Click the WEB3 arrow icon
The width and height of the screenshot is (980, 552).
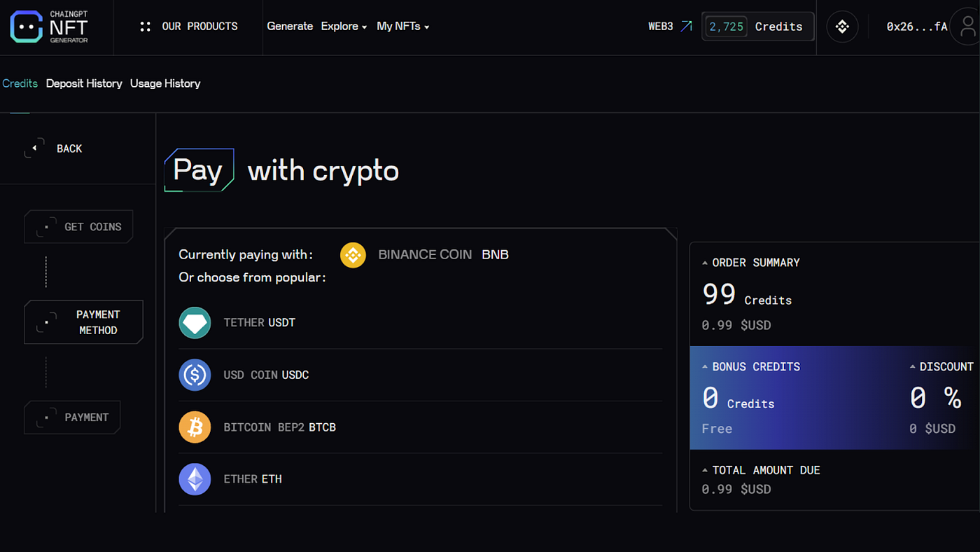point(686,27)
